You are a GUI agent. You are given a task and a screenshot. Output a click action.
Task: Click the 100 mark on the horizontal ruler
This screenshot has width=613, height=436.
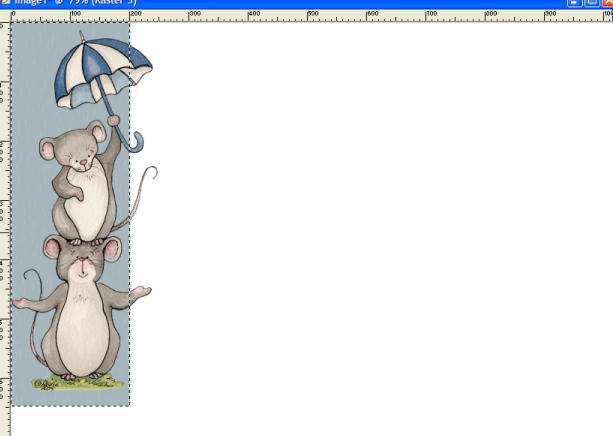(x=75, y=14)
